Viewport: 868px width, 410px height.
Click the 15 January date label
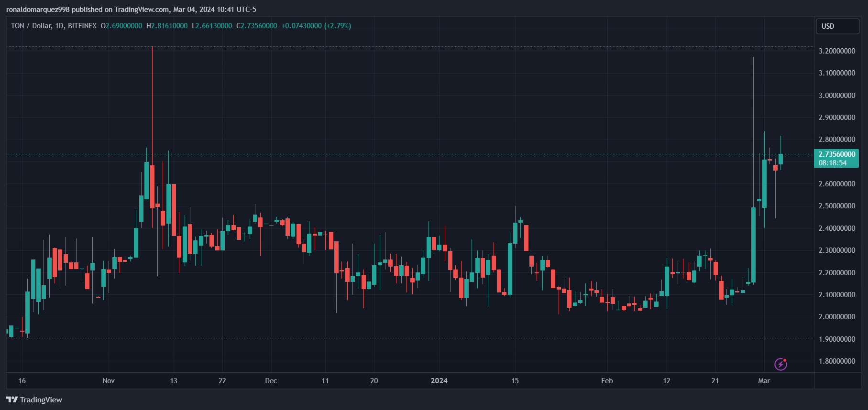click(515, 381)
